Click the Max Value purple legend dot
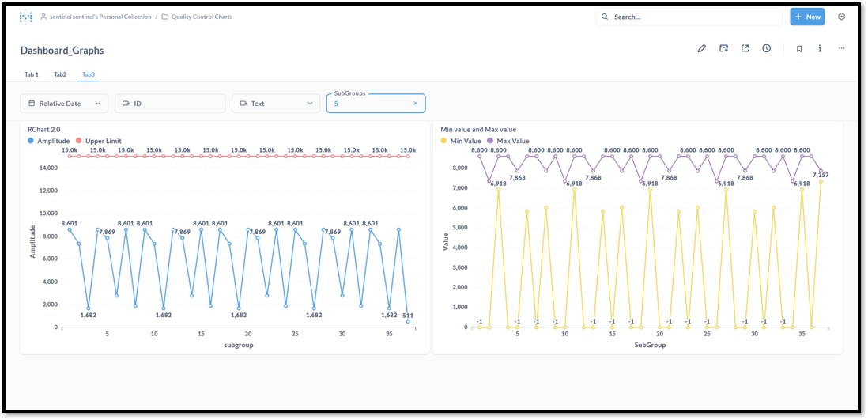This screenshot has width=868, height=420. tap(490, 141)
